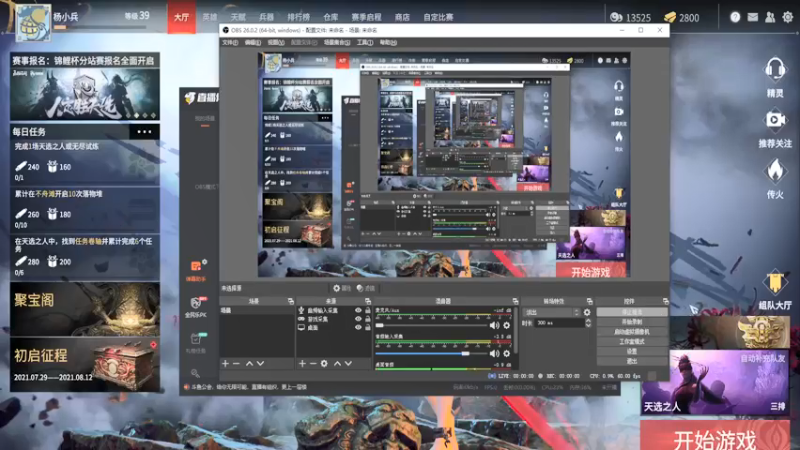
Task: Toggle visibility of 音频输入采集 source
Action: pos(358,310)
